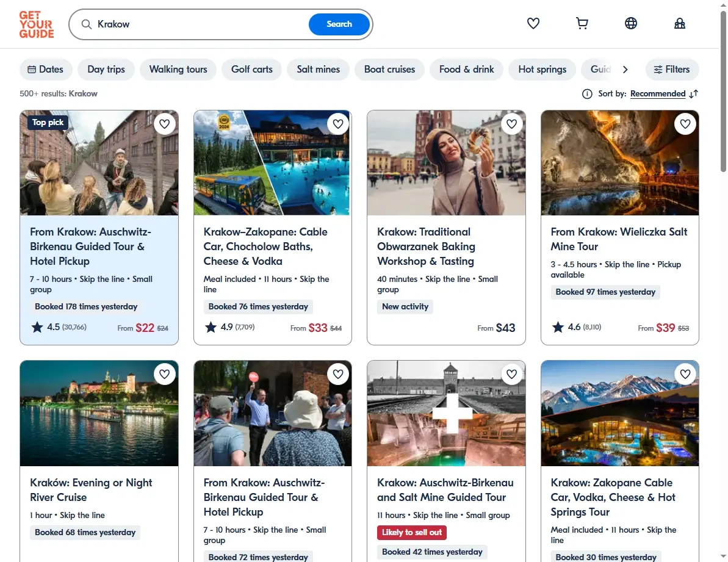Open Auschwitz-Birkenau Guided Tour Top pick title
Screen dimensions: 728x562
point(90,247)
